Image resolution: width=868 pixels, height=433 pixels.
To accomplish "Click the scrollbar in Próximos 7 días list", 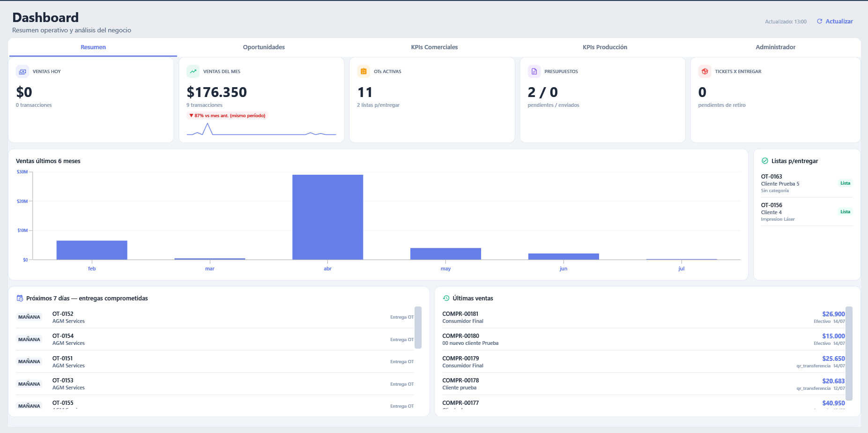I will click(x=418, y=328).
